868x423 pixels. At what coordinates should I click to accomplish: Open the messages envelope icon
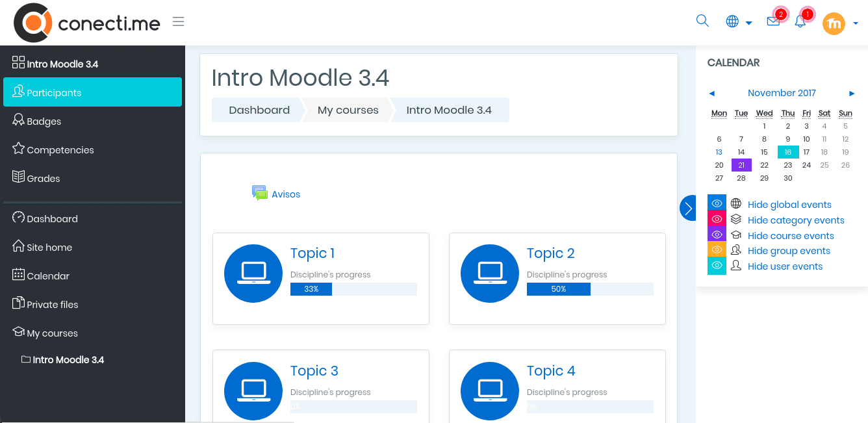[773, 21]
